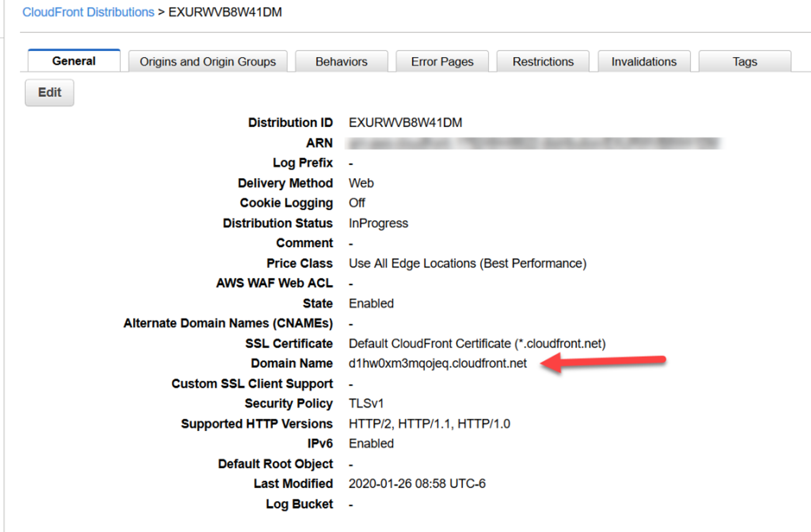Click the Price Class value text
Viewport: 811px width, 532px height.
[467, 263]
